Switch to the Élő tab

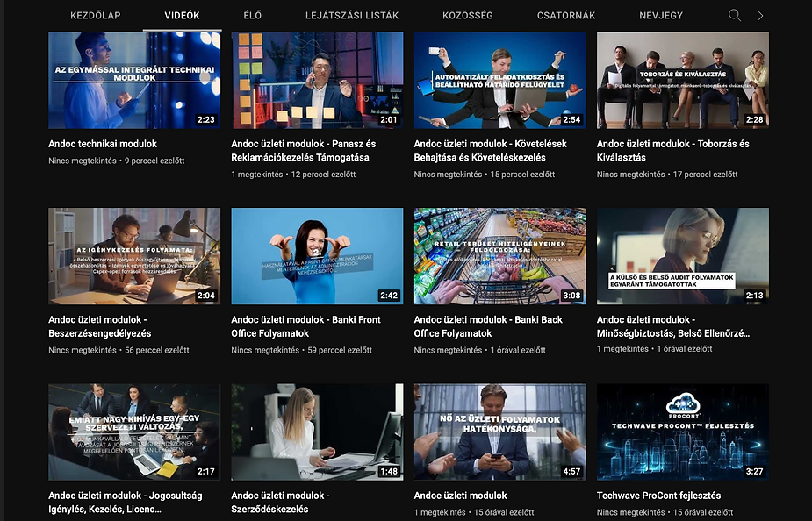252,16
